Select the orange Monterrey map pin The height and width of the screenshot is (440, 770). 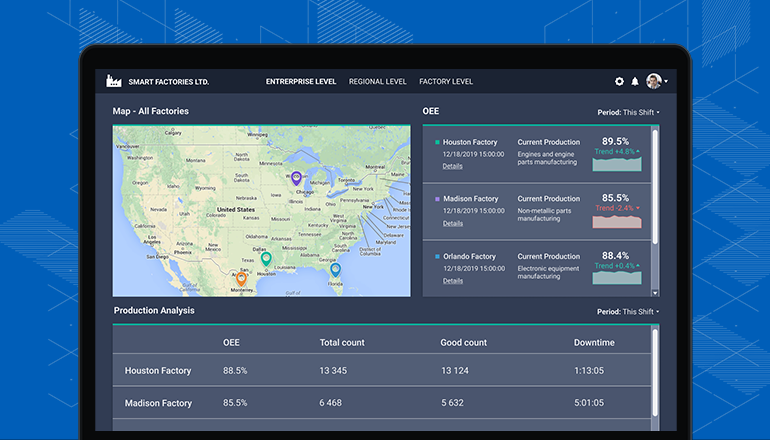241,279
